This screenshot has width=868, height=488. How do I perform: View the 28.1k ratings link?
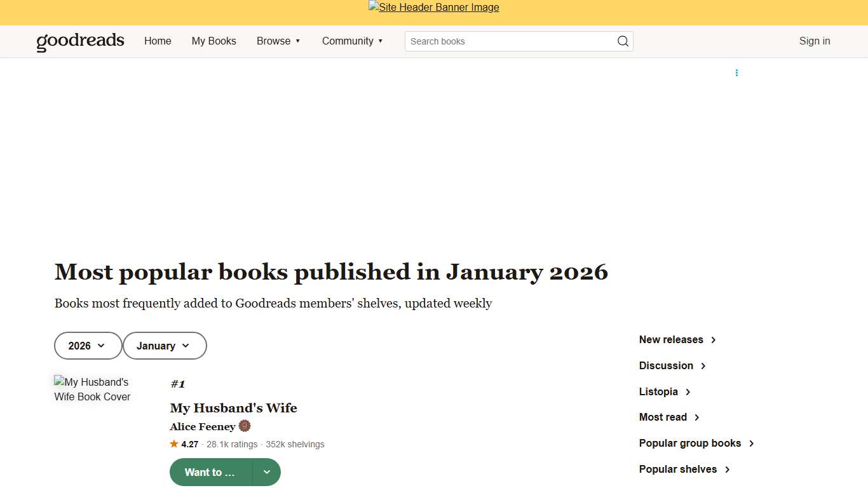[x=231, y=444]
